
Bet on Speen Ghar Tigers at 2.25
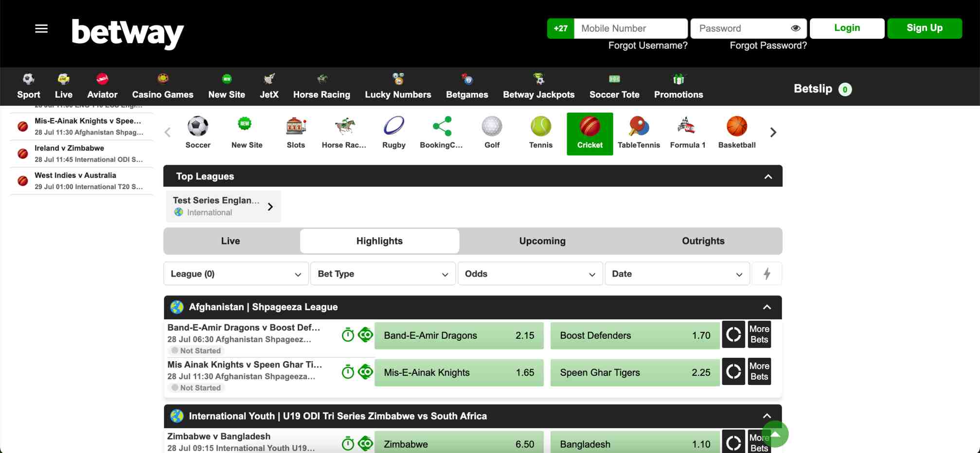(x=635, y=372)
